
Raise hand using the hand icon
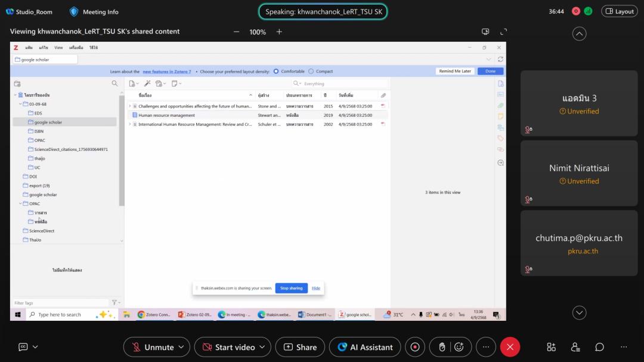point(442,347)
